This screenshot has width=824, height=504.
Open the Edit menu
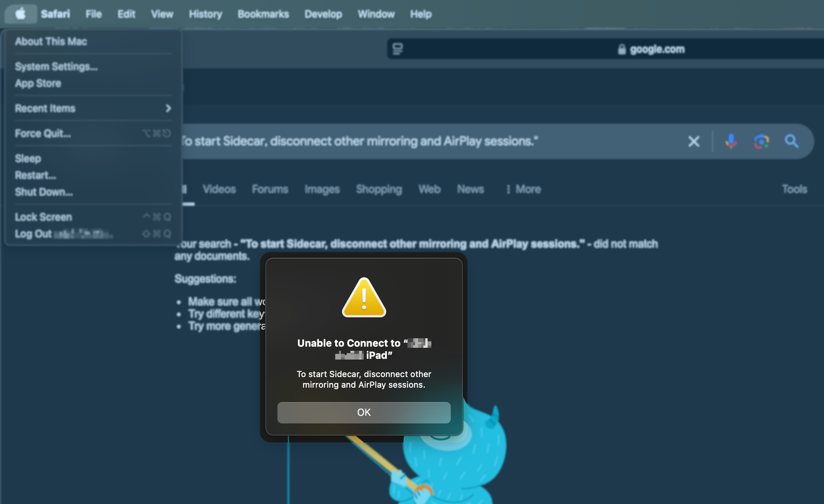126,14
